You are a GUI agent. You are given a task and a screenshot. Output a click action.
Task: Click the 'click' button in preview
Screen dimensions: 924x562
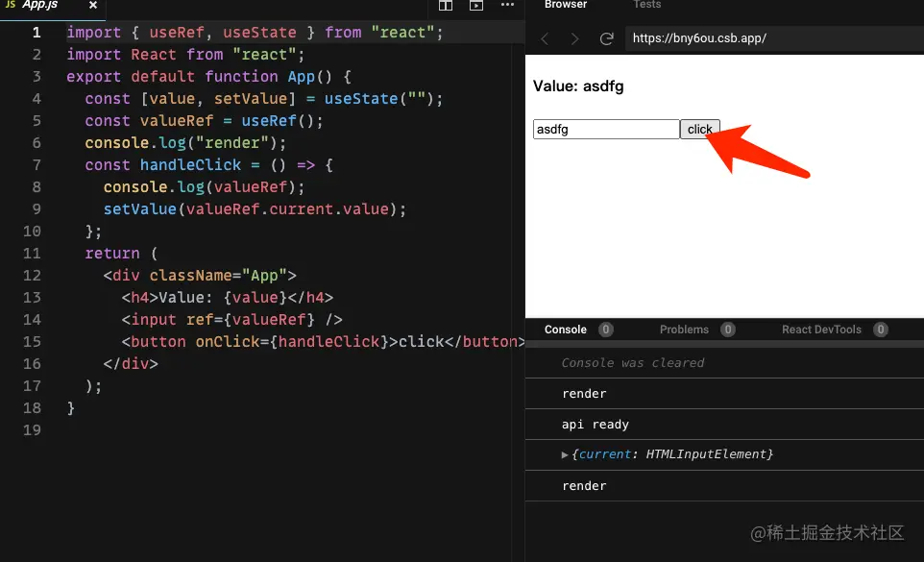pos(699,129)
